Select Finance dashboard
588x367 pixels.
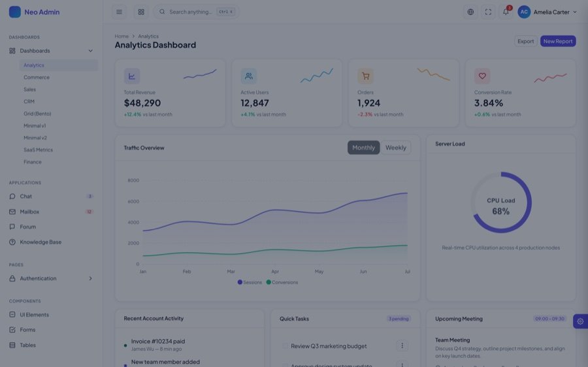point(59,162)
